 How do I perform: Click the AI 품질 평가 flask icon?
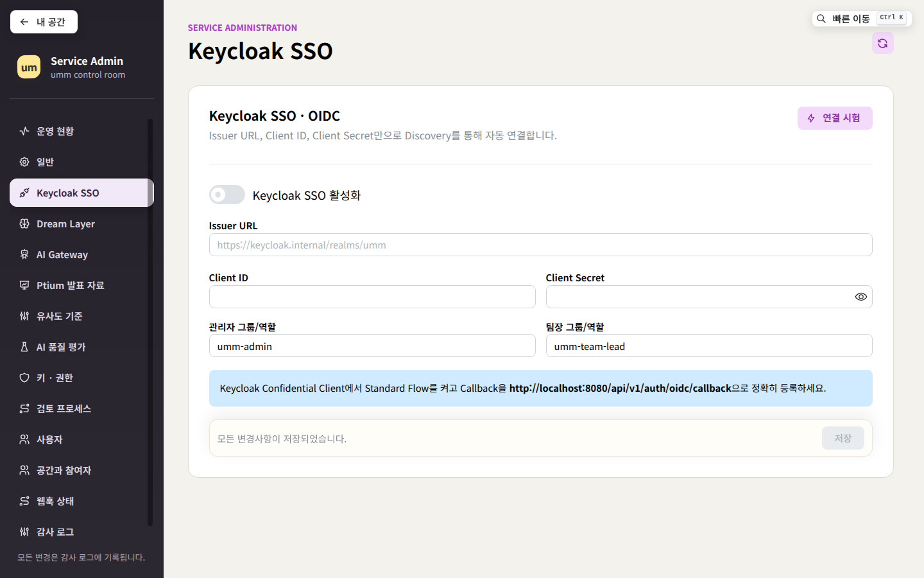(24, 347)
